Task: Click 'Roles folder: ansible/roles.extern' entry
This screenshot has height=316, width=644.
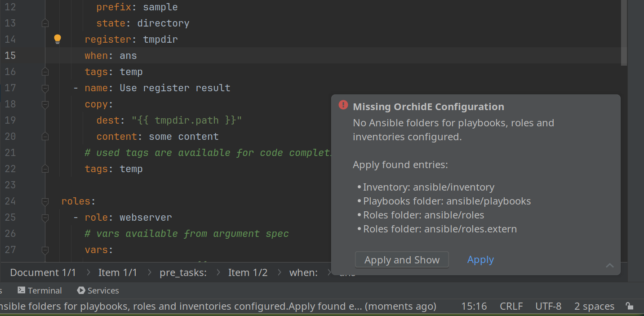Action: pos(440,229)
